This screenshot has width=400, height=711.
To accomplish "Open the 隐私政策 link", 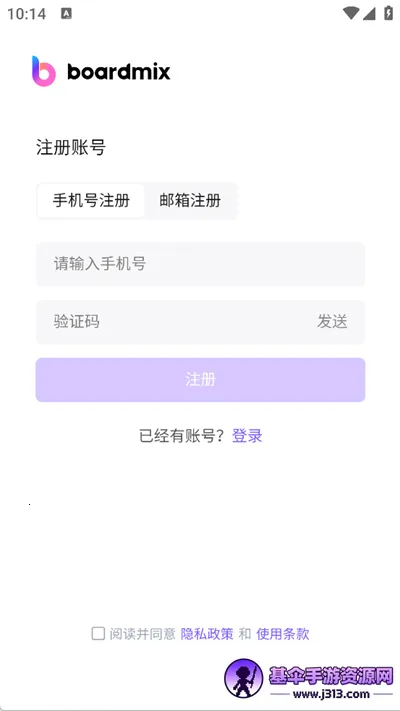I will (207, 633).
